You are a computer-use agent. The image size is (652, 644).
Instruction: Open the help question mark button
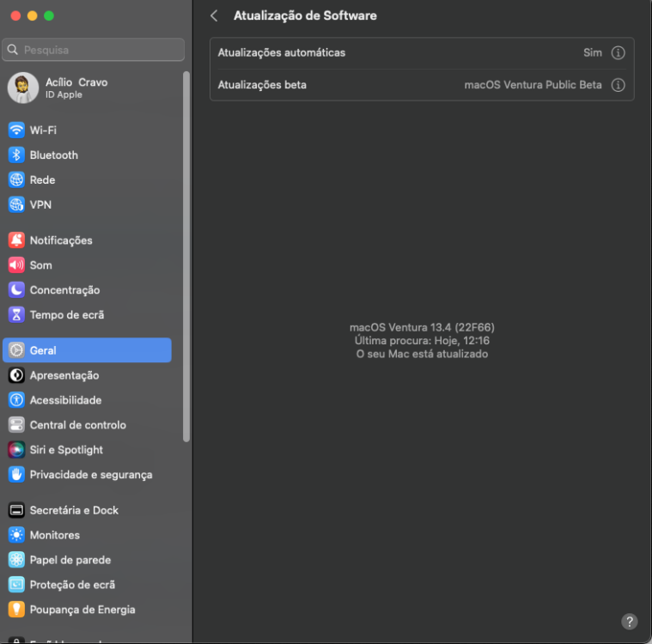(x=630, y=622)
